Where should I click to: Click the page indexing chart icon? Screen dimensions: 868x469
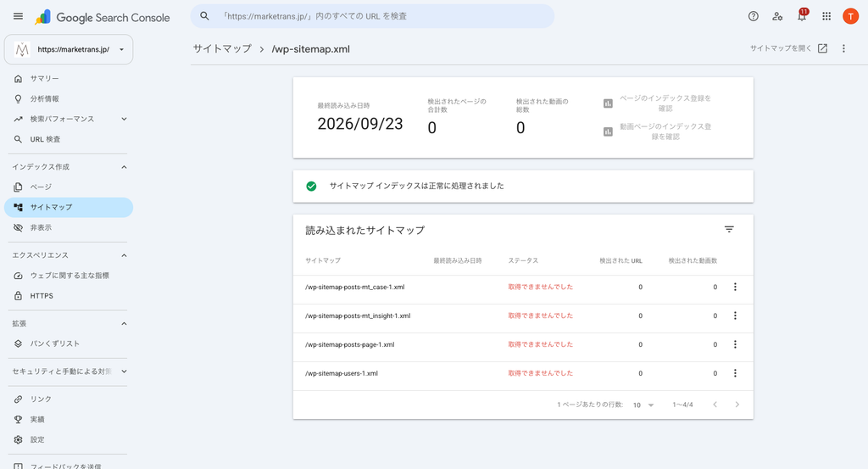pos(608,103)
